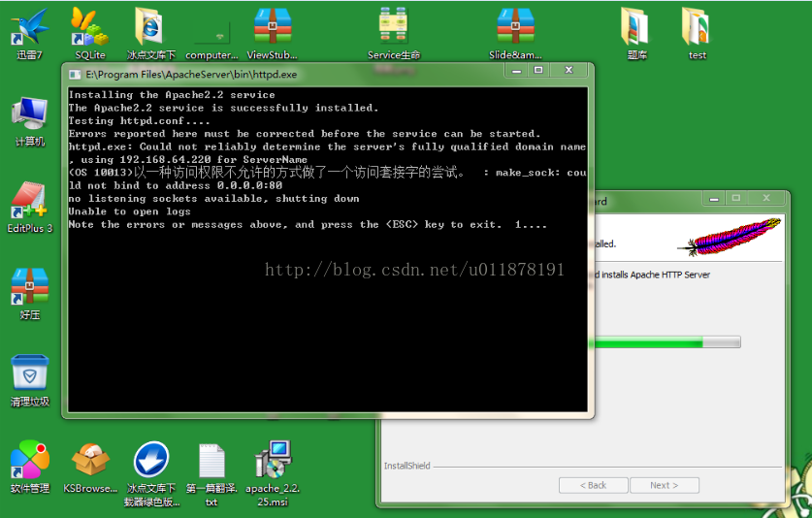Click the Apache feather logo in the installer
Screen dimensions: 812x518
(730, 238)
